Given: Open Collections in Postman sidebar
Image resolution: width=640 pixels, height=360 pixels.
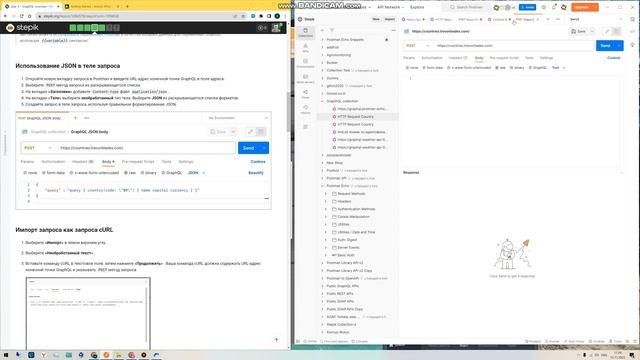Looking at the screenshot, I should (305, 32).
